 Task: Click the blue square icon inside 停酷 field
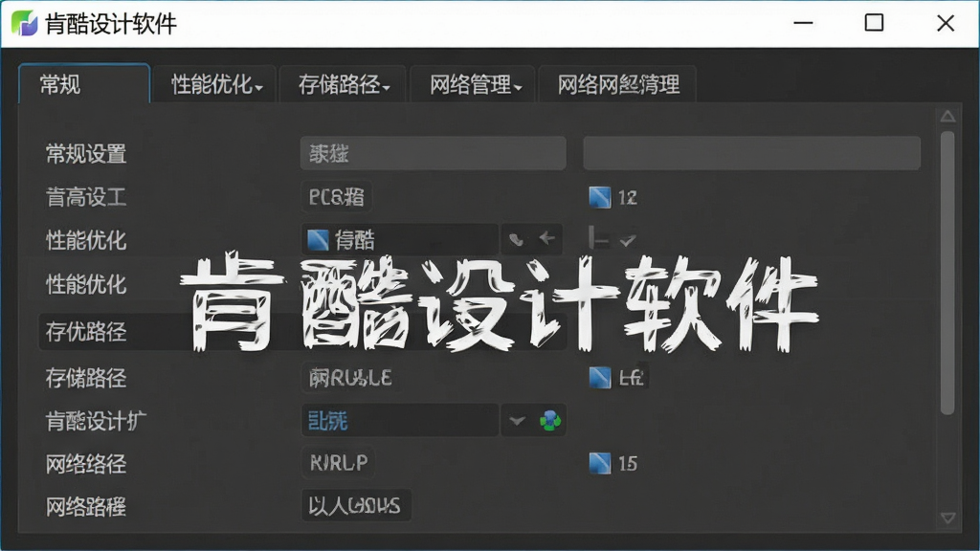[x=318, y=240]
